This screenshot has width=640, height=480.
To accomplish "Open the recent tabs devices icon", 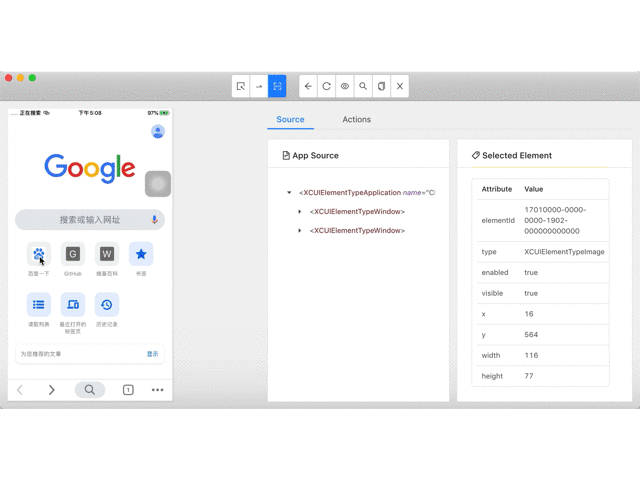I will pyautogui.click(x=73, y=304).
